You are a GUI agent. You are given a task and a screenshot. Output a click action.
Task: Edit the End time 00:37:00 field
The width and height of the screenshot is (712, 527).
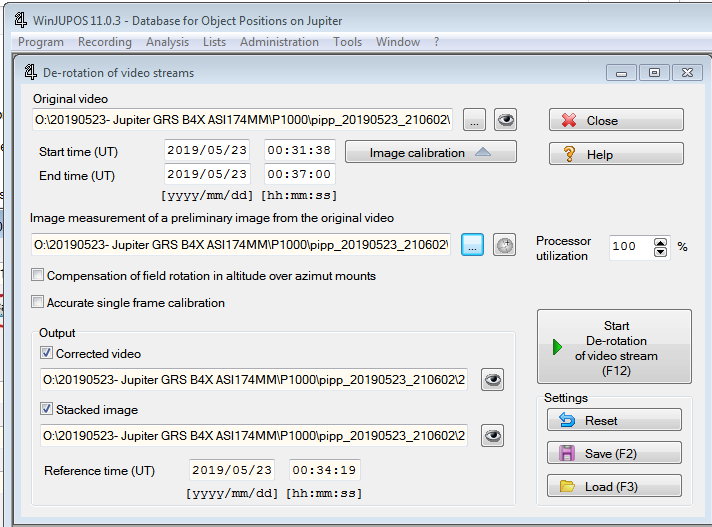pos(299,174)
